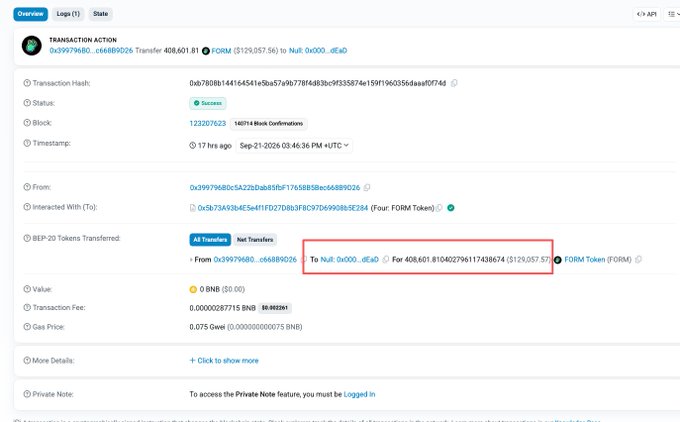
Task: Select the Net Transfers toggle
Action: point(255,239)
